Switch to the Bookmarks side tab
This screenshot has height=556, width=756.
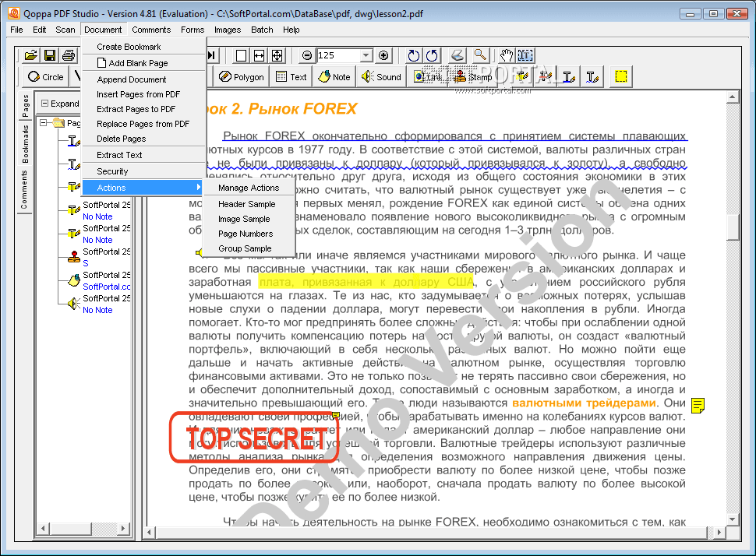(25, 144)
